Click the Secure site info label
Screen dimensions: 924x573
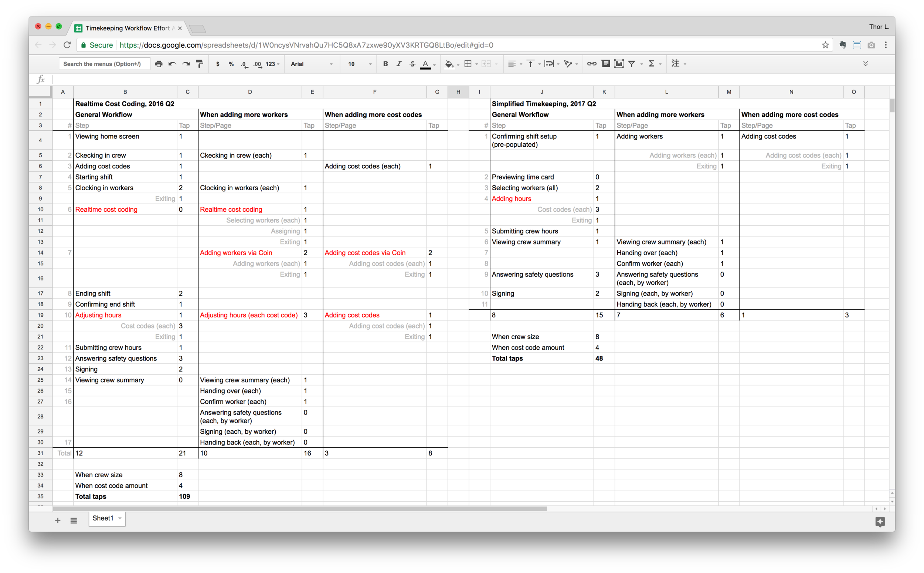pyautogui.click(x=97, y=45)
